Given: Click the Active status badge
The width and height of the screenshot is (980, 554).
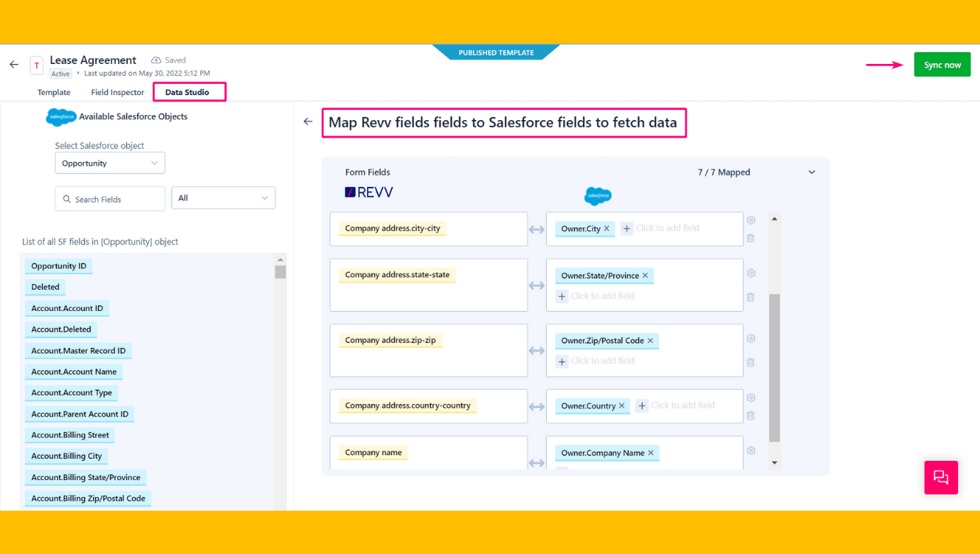Looking at the screenshot, I should click(61, 74).
